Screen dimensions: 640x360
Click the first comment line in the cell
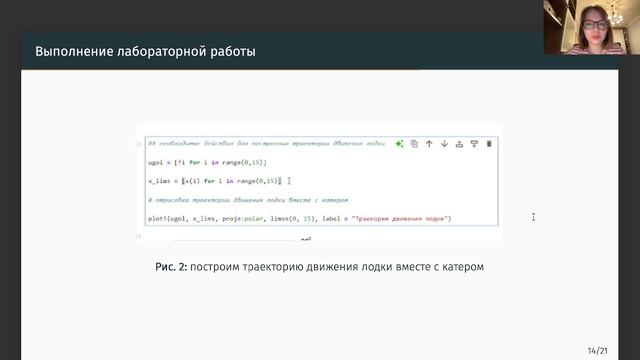tap(267, 143)
